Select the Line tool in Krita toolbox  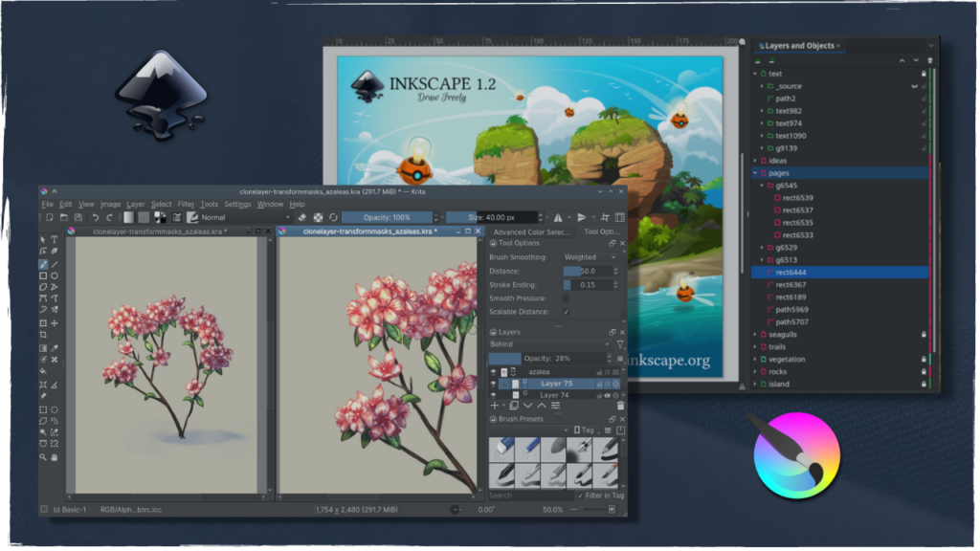55,264
